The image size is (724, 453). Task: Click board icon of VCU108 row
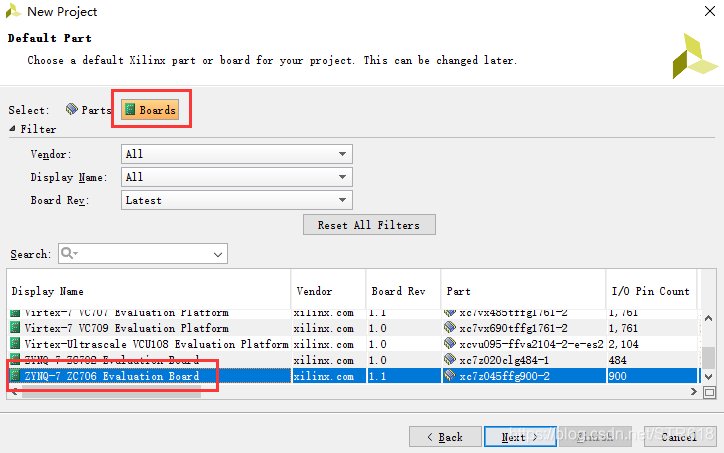point(15,344)
